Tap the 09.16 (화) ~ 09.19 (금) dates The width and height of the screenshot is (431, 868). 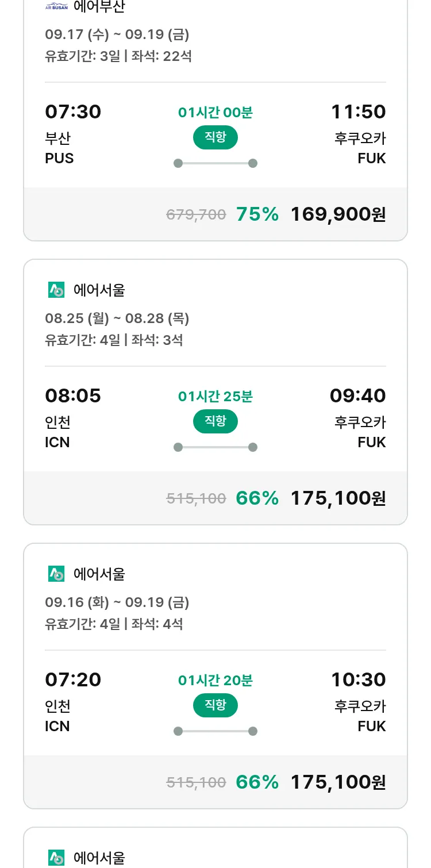117,602
